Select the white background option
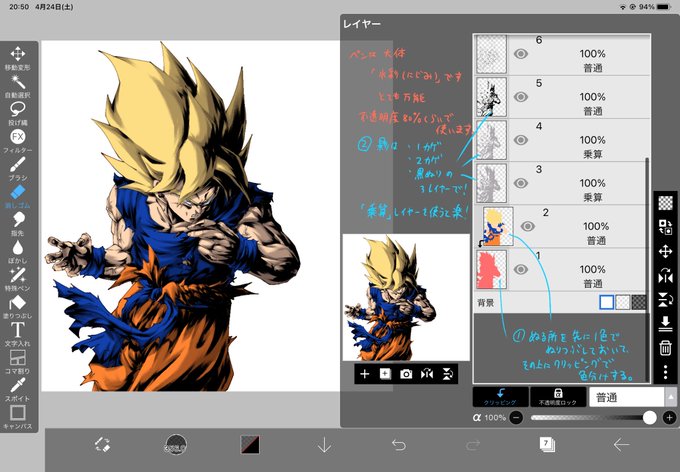The image size is (680, 472). pos(606,302)
